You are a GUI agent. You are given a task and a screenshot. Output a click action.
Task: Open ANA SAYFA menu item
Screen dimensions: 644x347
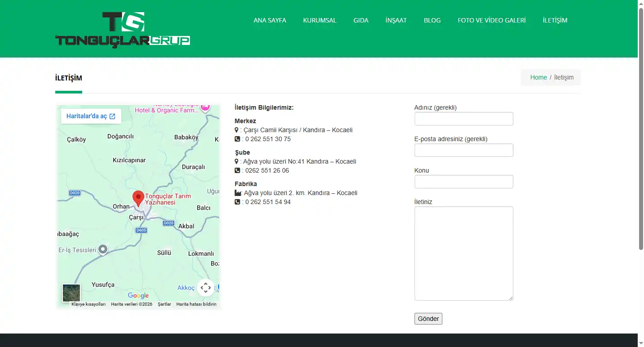[x=270, y=20]
